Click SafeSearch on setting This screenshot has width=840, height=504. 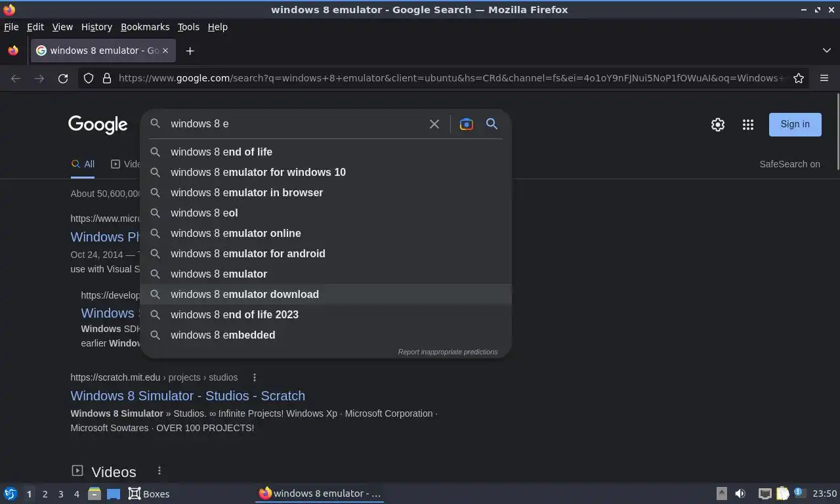click(x=789, y=164)
